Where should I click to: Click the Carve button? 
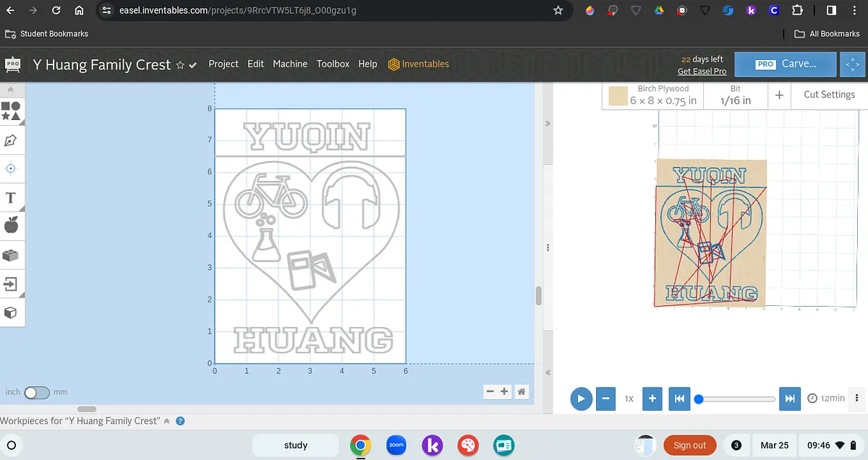(x=786, y=64)
